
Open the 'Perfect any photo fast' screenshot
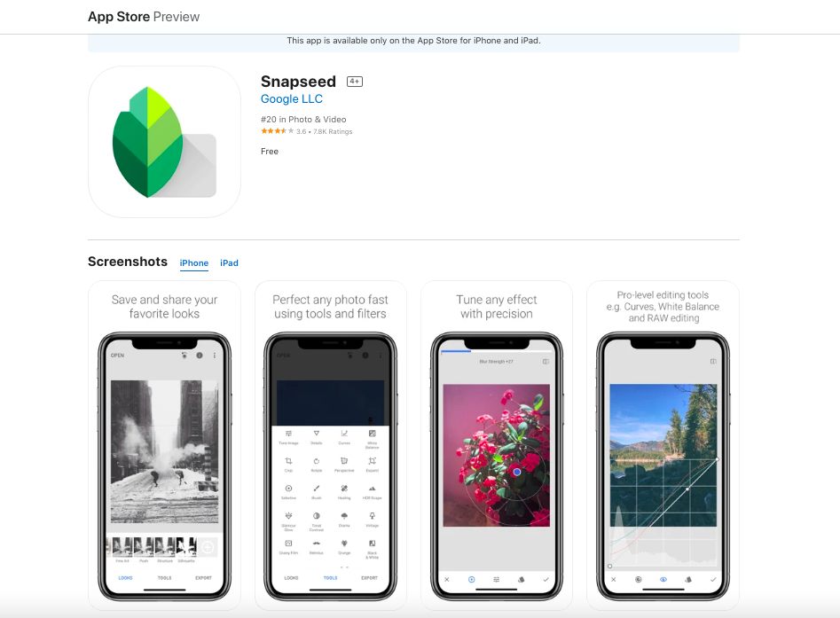pos(331,445)
